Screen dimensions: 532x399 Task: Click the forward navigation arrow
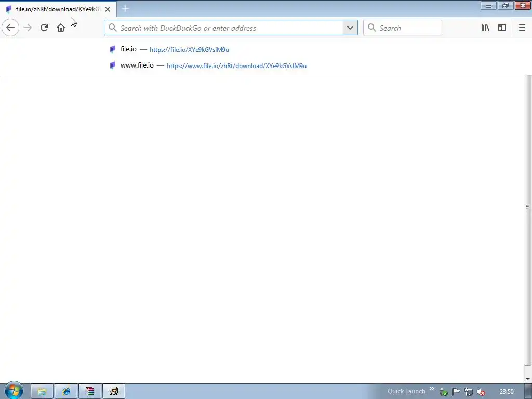pyautogui.click(x=28, y=28)
